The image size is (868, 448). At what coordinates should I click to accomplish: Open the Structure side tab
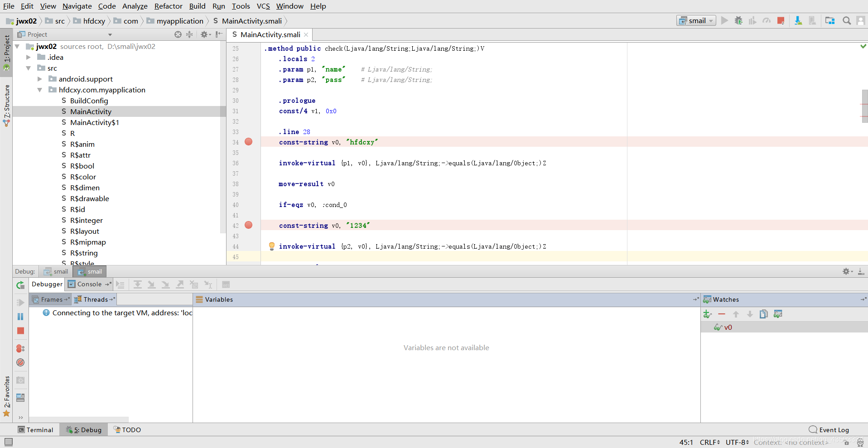click(x=6, y=105)
